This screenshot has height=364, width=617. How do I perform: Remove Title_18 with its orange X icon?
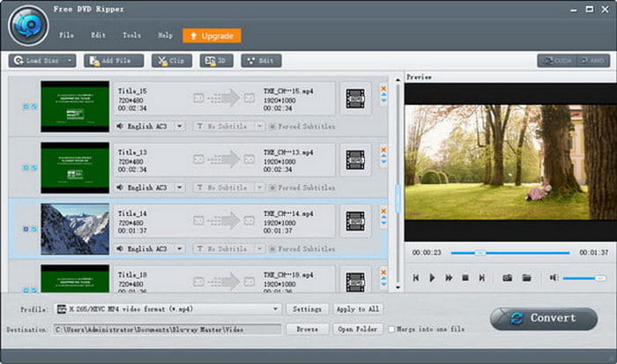tap(383, 272)
